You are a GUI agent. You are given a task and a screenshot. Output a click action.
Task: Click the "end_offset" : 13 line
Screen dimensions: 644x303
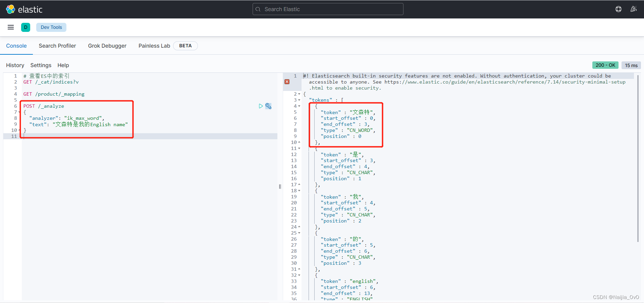pyautogui.click(x=346, y=293)
